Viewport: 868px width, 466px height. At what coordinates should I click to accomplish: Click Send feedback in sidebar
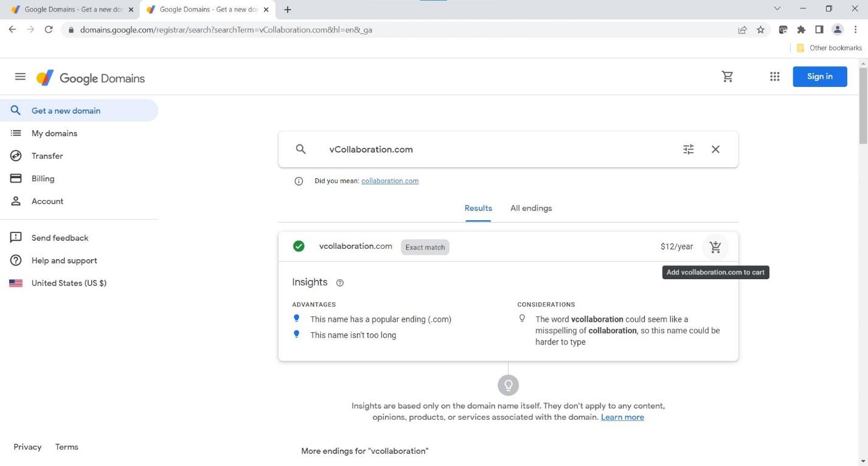point(79,238)
